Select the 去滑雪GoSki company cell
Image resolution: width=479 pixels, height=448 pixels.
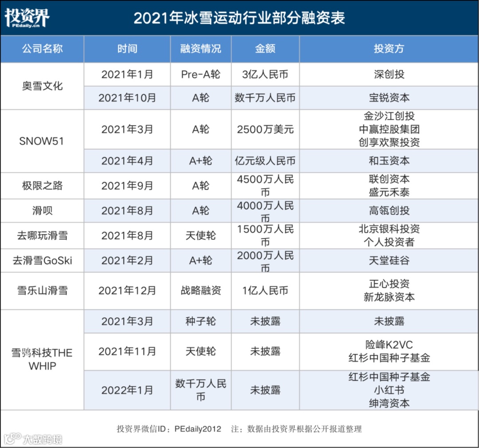(42, 261)
